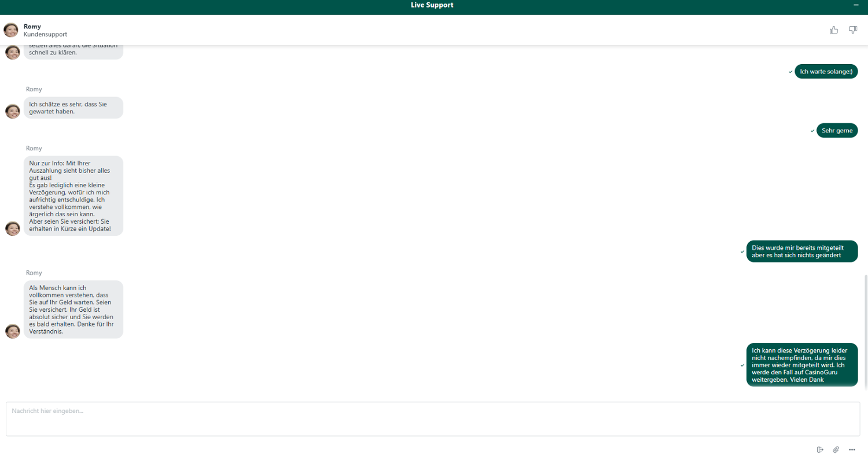
Task: Rate the chat with thumbs down
Action: pos(852,30)
